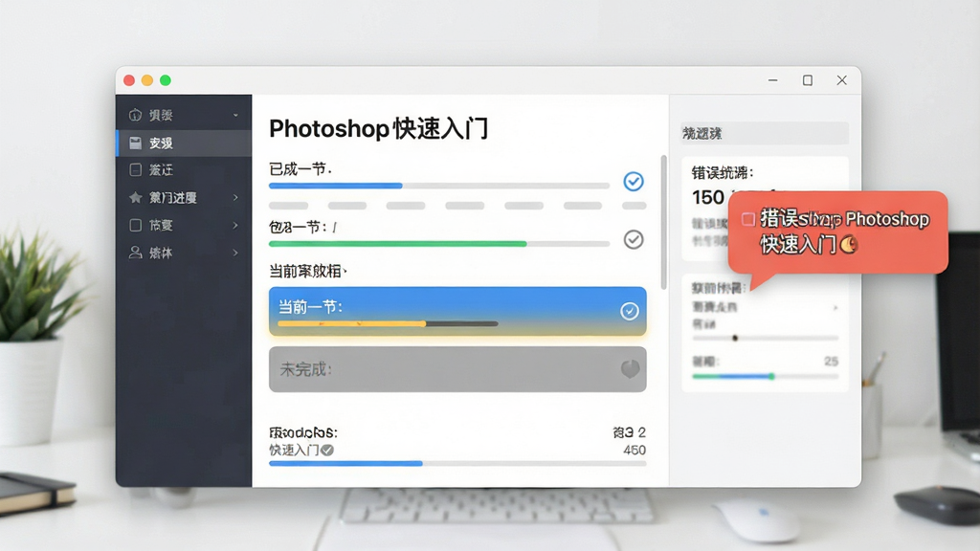980x551 pixels.
Task: Open the blue 当前一节 card
Action: pyautogui.click(x=457, y=311)
